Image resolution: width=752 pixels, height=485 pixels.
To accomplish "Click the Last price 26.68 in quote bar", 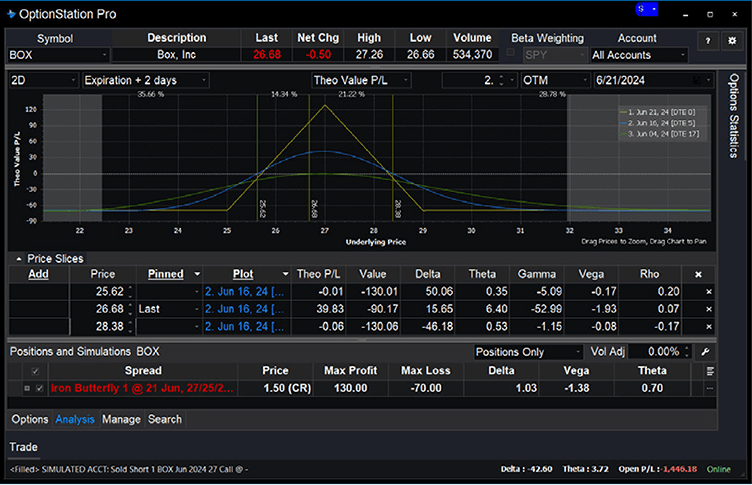I will pos(267,55).
